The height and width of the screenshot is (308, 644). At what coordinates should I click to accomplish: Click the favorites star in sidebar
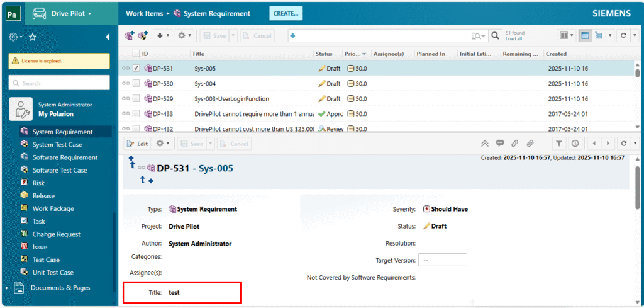(33, 37)
